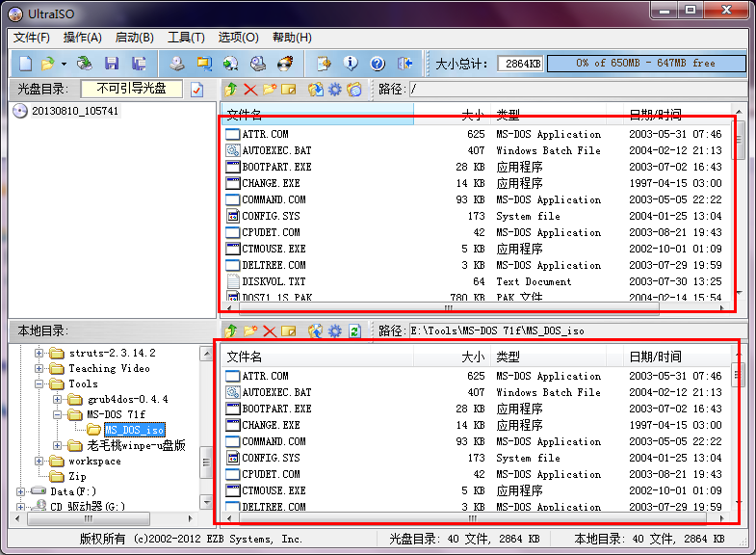Click Rename icon in local directory toolbar
Screen dimensions: 756x555
[288, 330]
